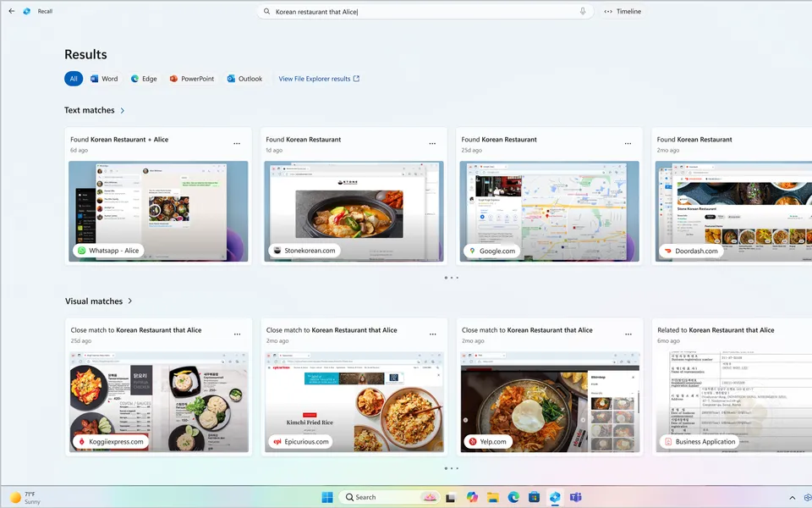Open the Stonekorean.com snapshot thumbnail
The image size is (812, 508).
pos(354,211)
